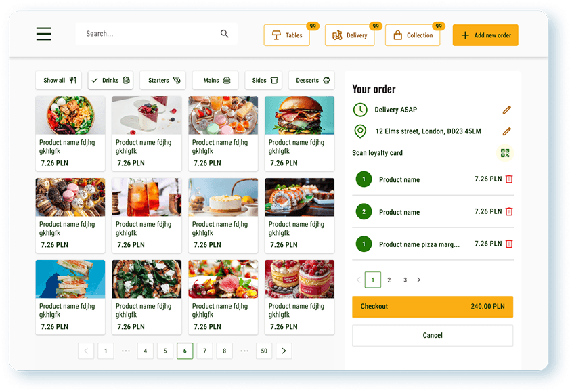Image resolution: width=572 pixels, height=392 pixels.
Task: Click the Scan loyalty card label
Action: point(377,153)
